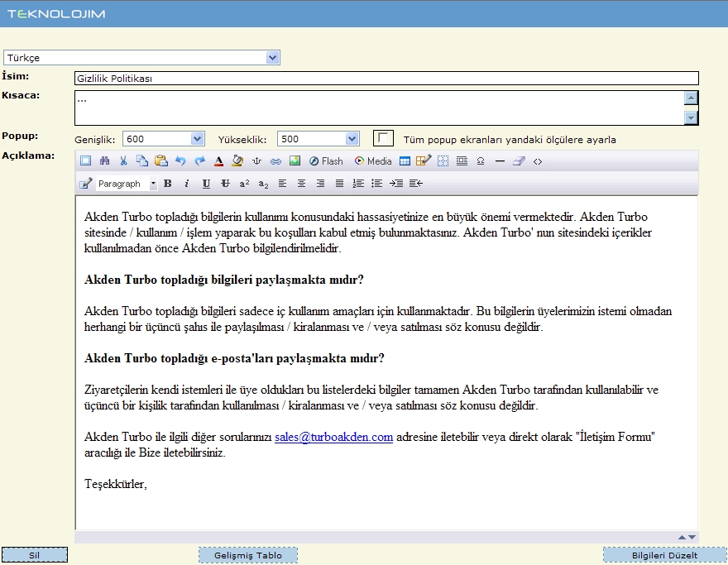Image resolution: width=728 pixels, height=565 pixels.
Task: Insert anchor icon in toolbar
Action: (x=256, y=161)
